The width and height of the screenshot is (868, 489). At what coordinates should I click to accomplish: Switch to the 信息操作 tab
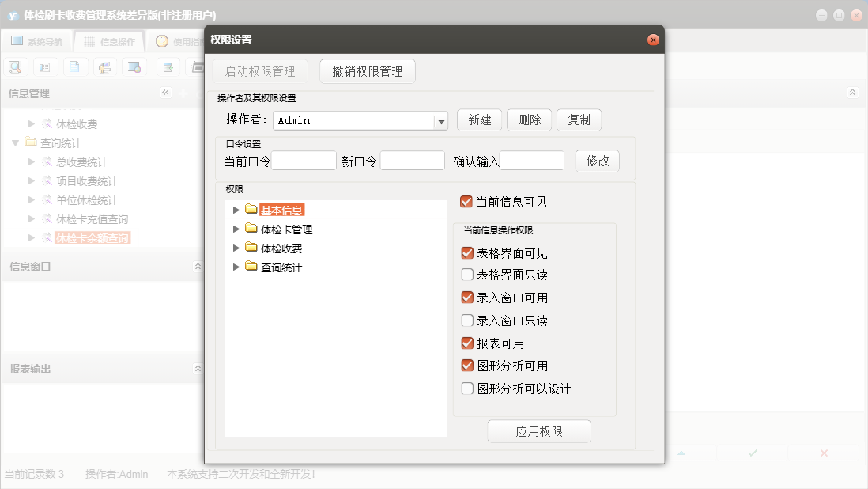[109, 42]
